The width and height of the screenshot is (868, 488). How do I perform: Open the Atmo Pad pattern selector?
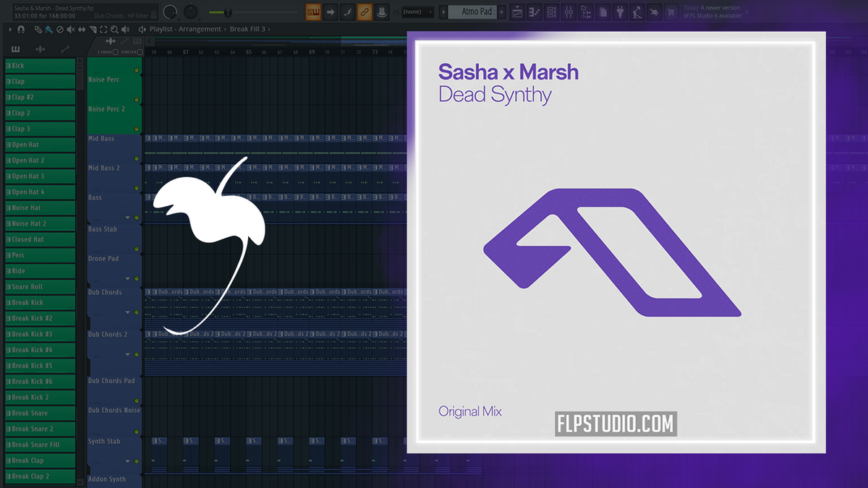[472, 12]
